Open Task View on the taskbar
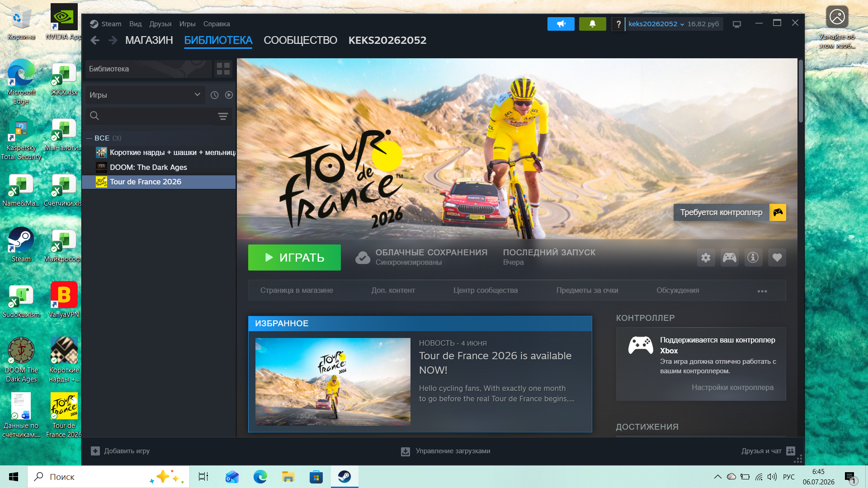Image resolution: width=868 pixels, height=488 pixels. click(203, 477)
